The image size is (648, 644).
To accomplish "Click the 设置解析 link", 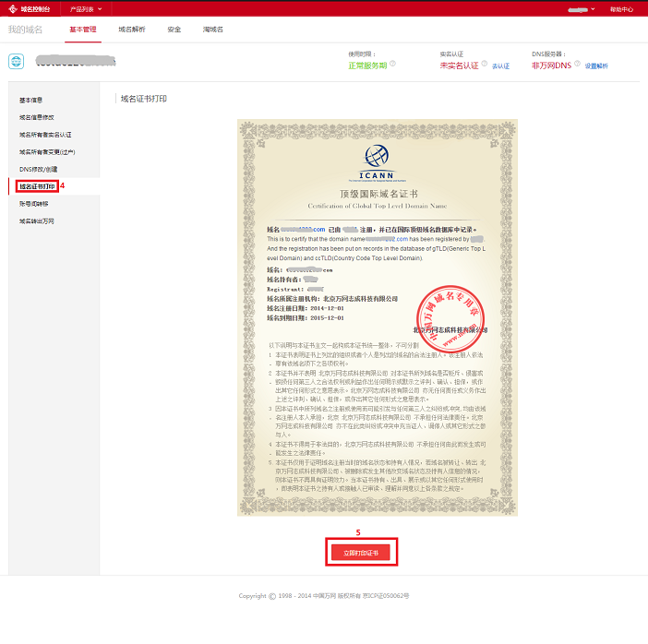I will click(x=596, y=66).
